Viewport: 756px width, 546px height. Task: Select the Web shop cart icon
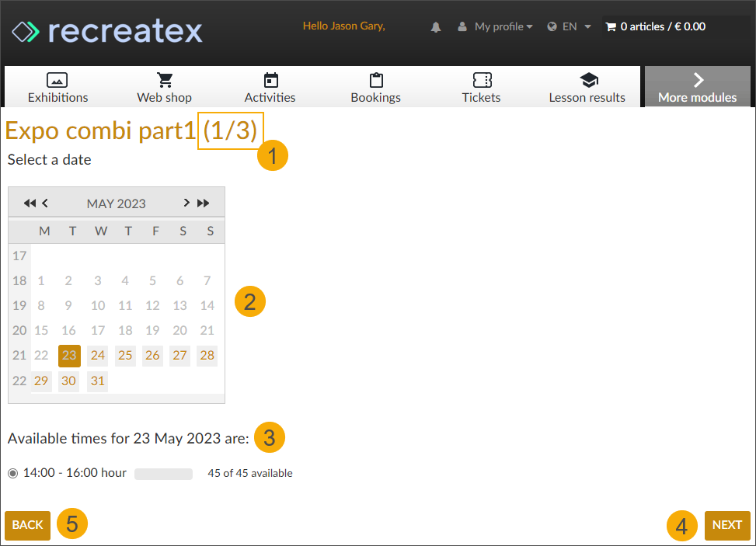[x=164, y=78]
